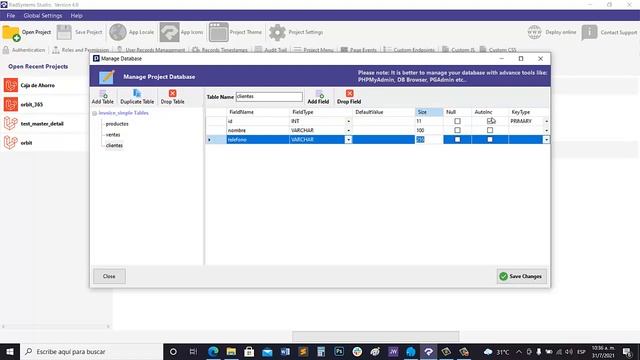Open KeyType dropdown for id row

pyautogui.click(x=547, y=121)
